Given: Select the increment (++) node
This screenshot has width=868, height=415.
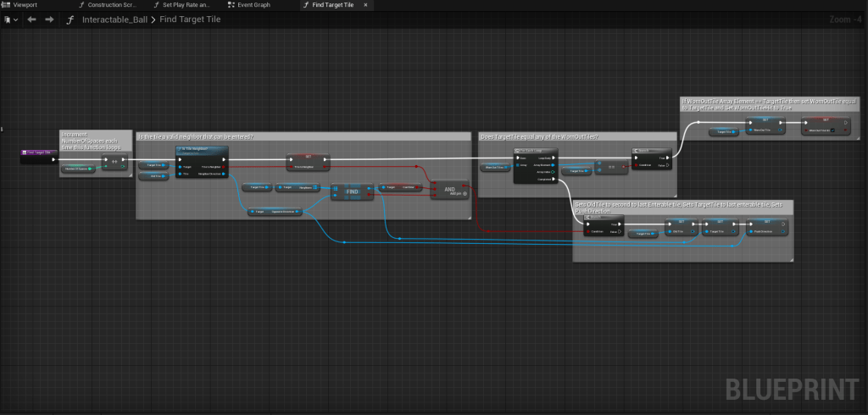Looking at the screenshot, I should [x=114, y=162].
